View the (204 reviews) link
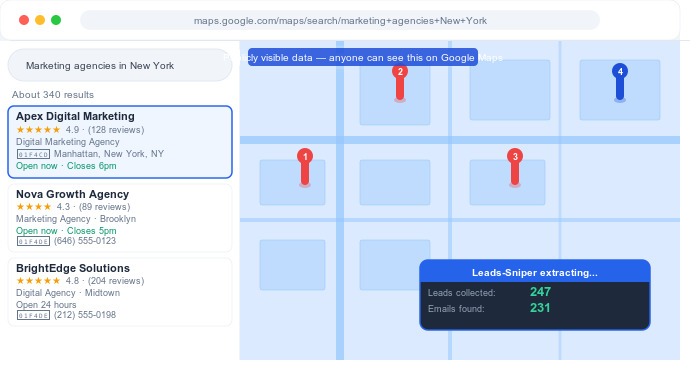 pos(116,281)
